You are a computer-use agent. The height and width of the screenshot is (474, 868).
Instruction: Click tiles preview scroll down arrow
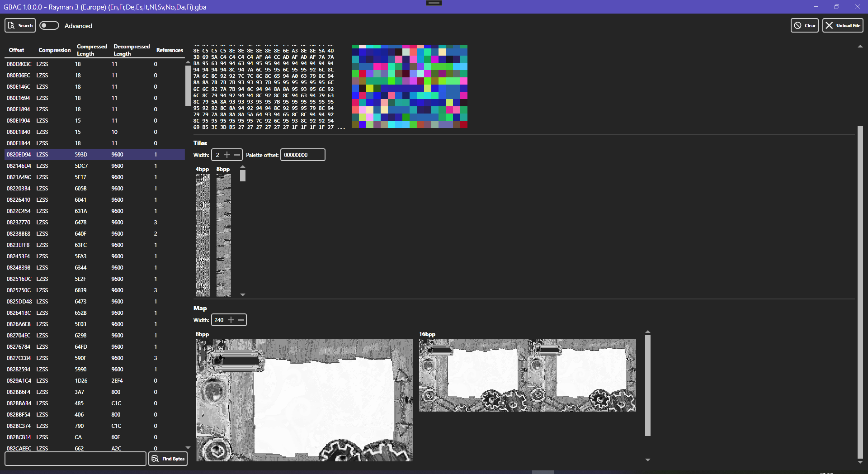point(243,294)
